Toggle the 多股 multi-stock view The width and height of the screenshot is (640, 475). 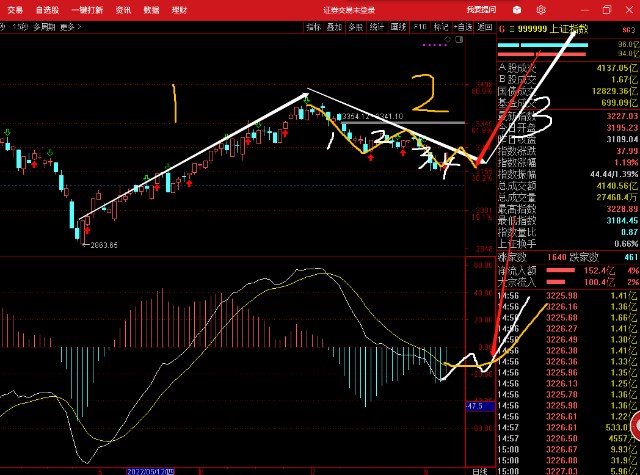click(x=356, y=27)
